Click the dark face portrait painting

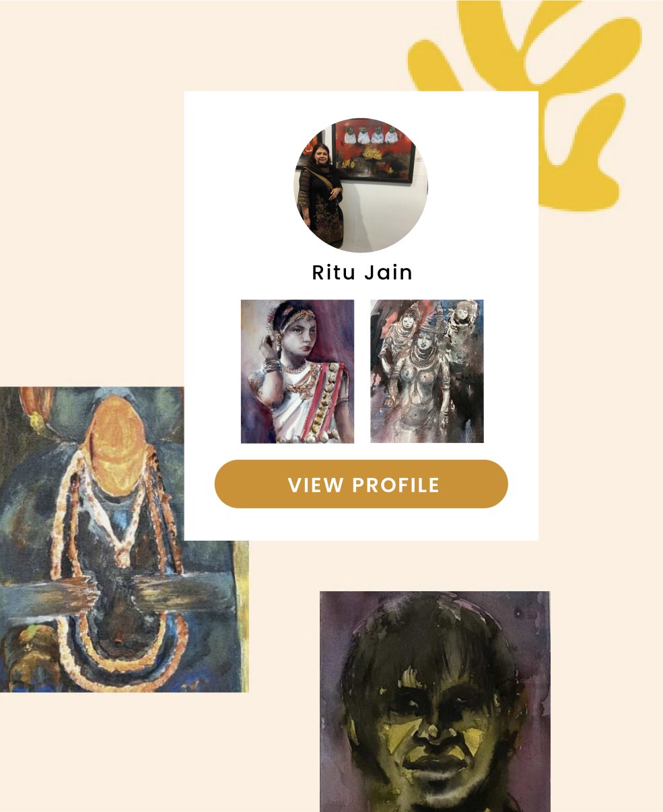[x=435, y=702]
